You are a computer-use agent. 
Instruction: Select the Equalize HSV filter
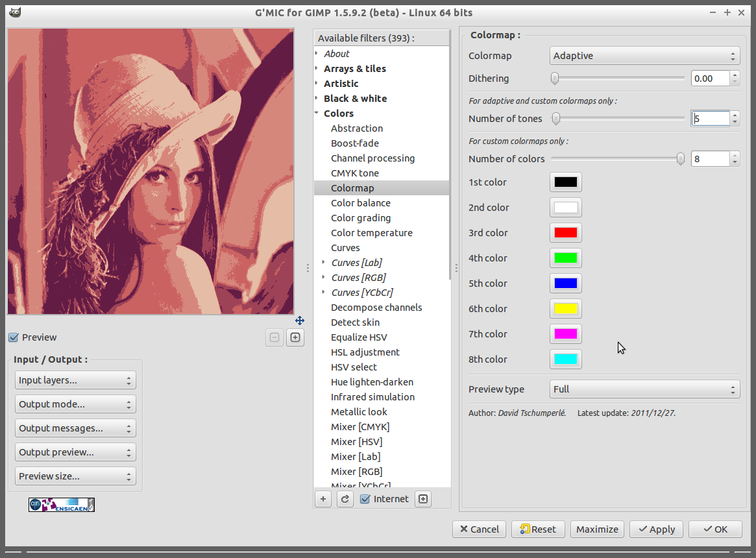click(x=359, y=337)
